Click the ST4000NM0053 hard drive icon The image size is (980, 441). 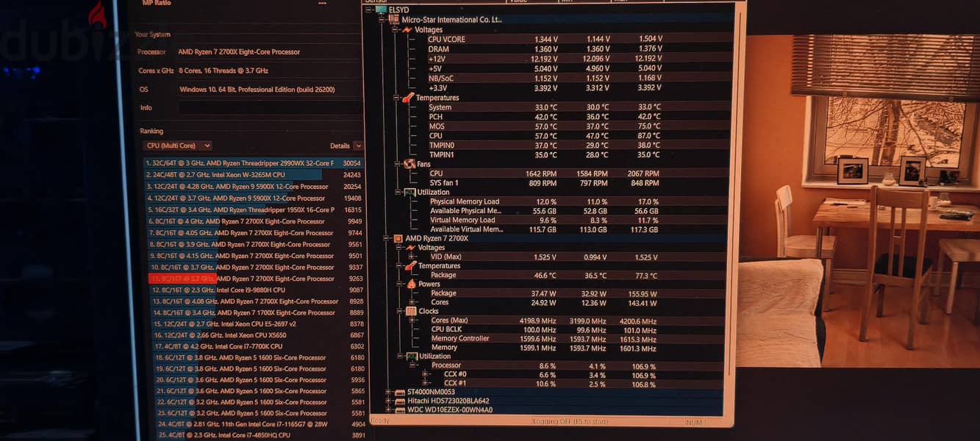click(400, 392)
